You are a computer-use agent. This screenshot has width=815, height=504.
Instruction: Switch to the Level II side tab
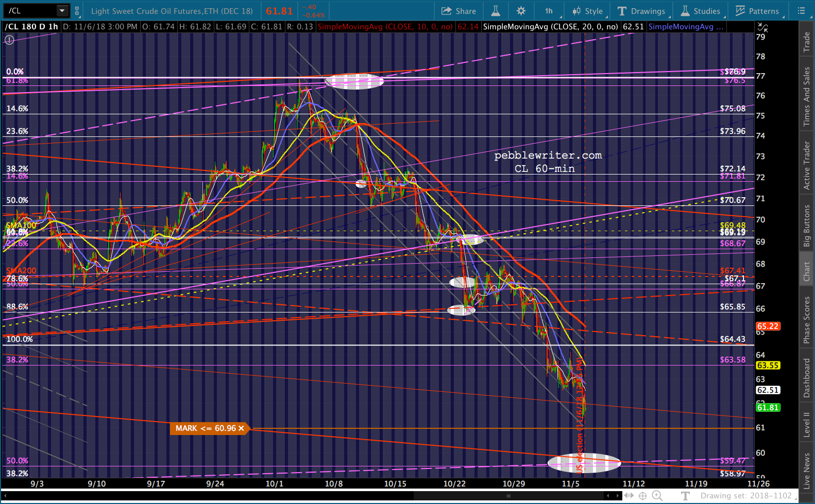point(807,425)
